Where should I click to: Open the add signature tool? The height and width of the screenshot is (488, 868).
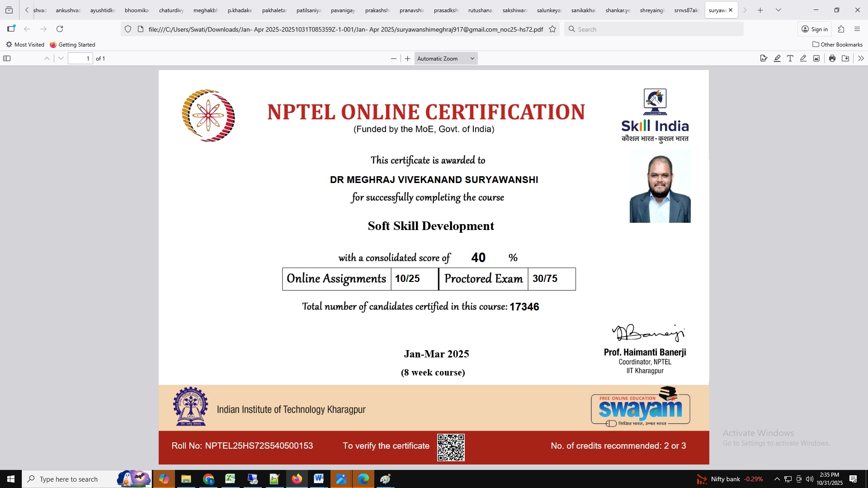pos(764,58)
